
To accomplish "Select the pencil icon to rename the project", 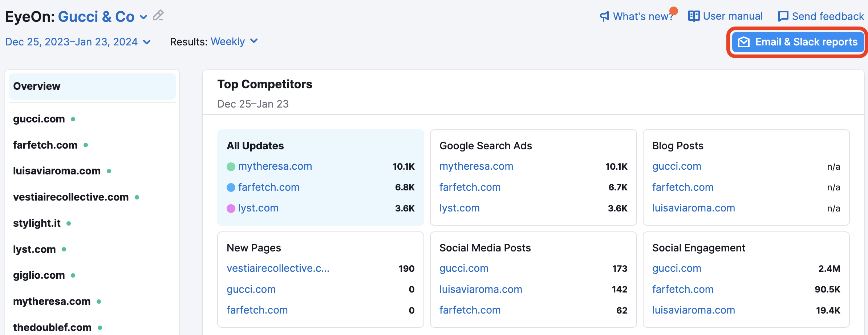I will click(x=158, y=16).
